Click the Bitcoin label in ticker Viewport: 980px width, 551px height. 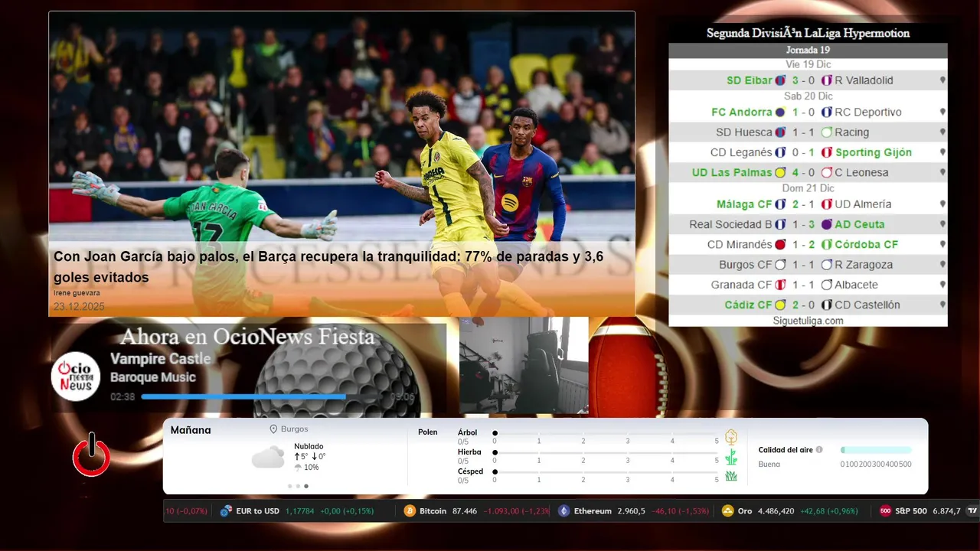[x=433, y=511]
